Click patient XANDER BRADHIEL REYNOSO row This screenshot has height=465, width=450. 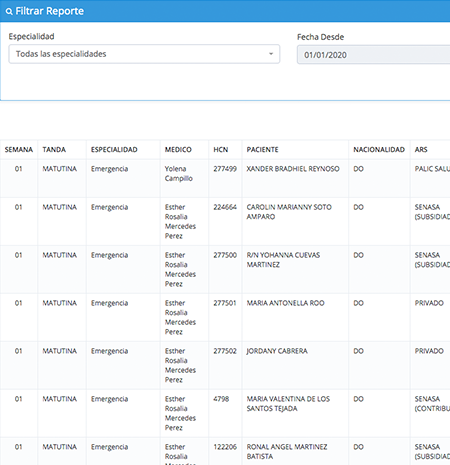225,178
